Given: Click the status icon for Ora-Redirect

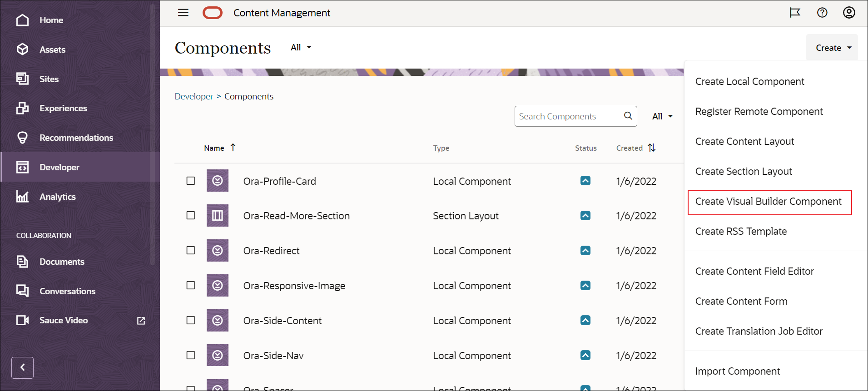Looking at the screenshot, I should pos(585,250).
